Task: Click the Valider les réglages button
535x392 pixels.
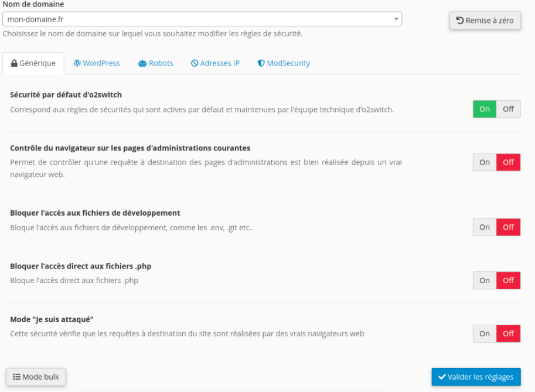Action: [476, 377]
